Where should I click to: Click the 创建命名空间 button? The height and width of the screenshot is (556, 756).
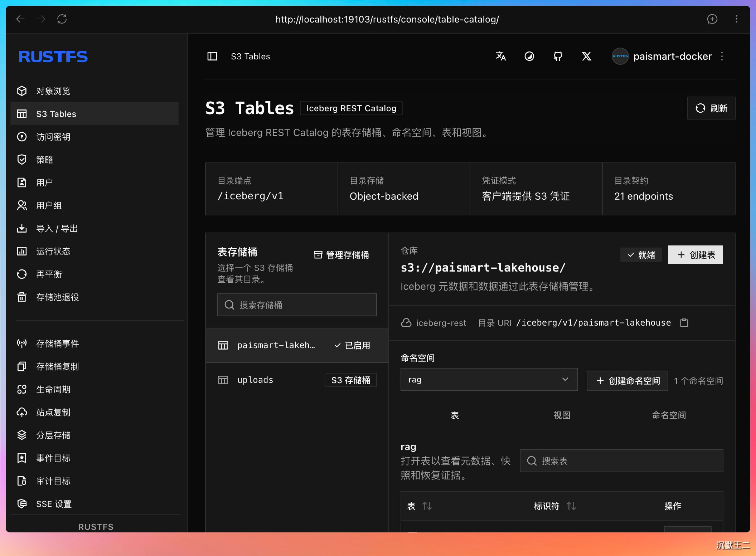click(x=627, y=381)
